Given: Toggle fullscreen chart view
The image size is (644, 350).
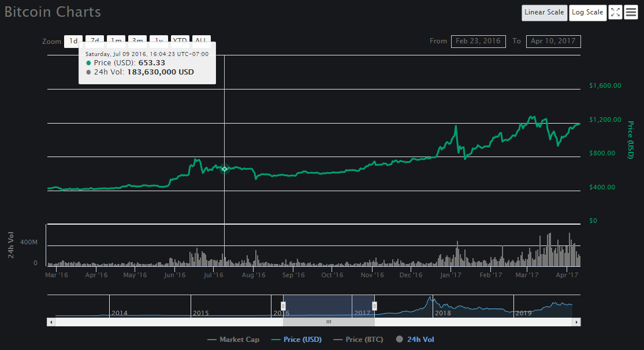Looking at the screenshot, I should coord(615,12).
